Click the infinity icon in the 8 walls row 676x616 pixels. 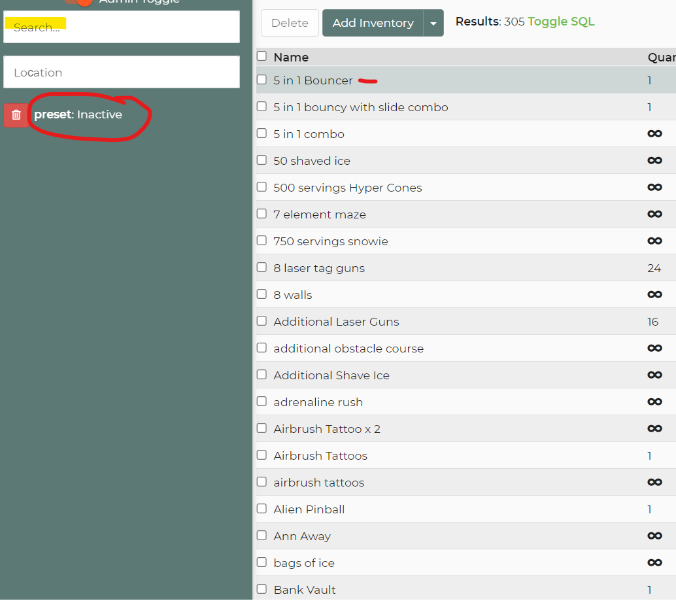[x=654, y=295]
